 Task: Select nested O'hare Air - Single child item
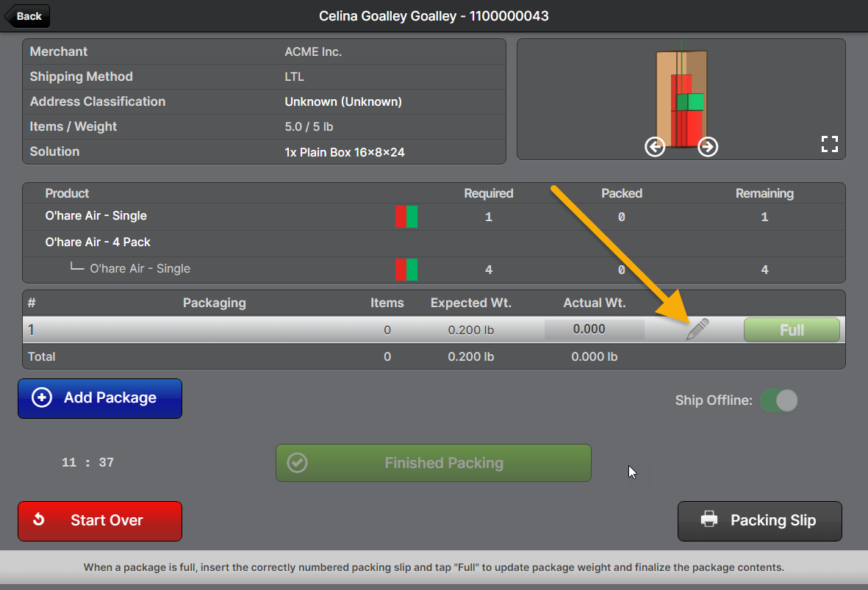point(140,269)
